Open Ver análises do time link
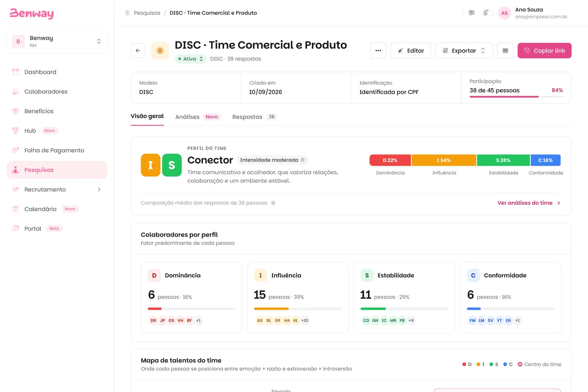The image size is (588, 392). click(x=529, y=203)
